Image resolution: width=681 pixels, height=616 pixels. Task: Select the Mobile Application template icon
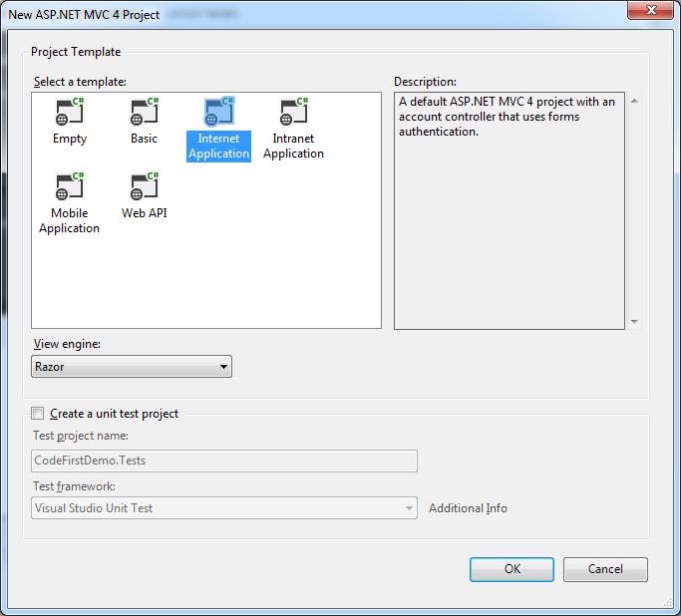pos(69,187)
